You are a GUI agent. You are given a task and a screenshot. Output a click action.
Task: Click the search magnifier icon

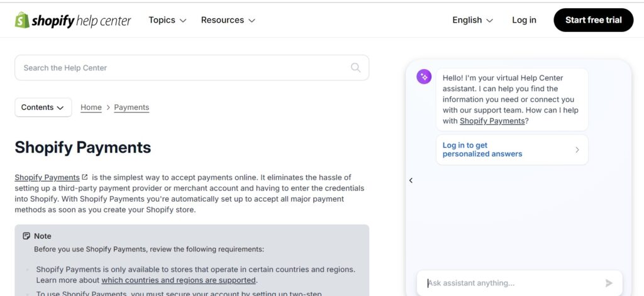(356, 68)
